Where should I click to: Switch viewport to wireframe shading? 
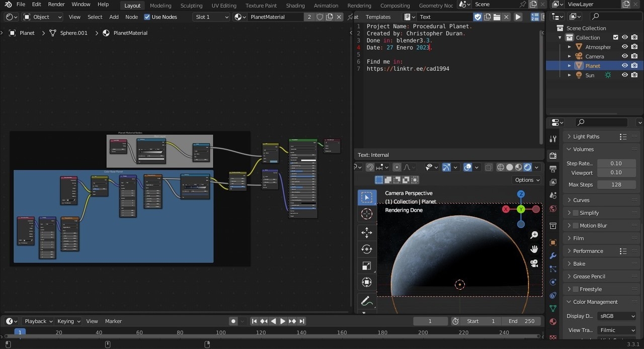pyautogui.click(x=501, y=167)
